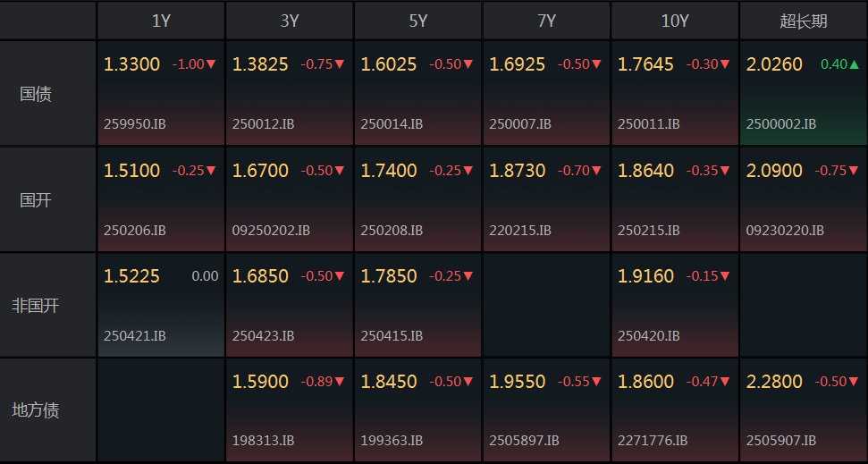Click the red arrow next to -0.70 in 国开 7Y

(596, 171)
